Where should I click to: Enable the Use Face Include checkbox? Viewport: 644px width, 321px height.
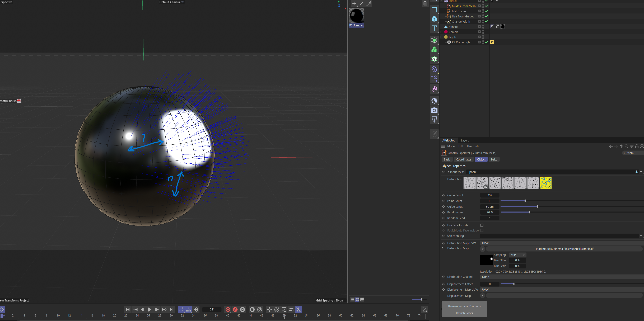(x=482, y=225)
